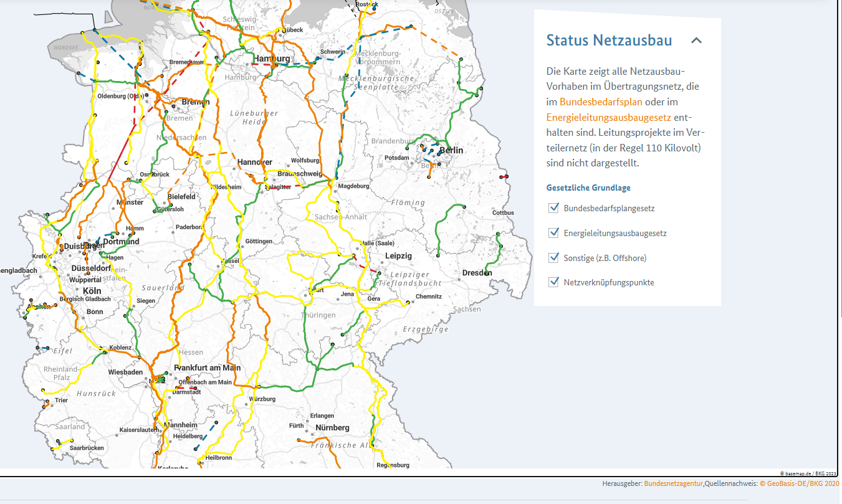
Task: Hide Netzverknüpfungspunkte via its checkbox
Action: point(553,282)
